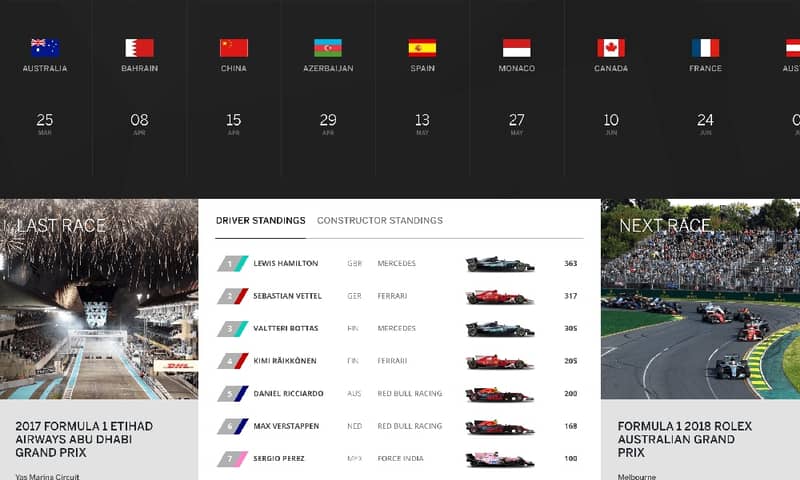The height and width of the screenshot is (480, 800).
Task: Click Sebastian Vettel's Ferrari car image
Action: pos(499,297)
